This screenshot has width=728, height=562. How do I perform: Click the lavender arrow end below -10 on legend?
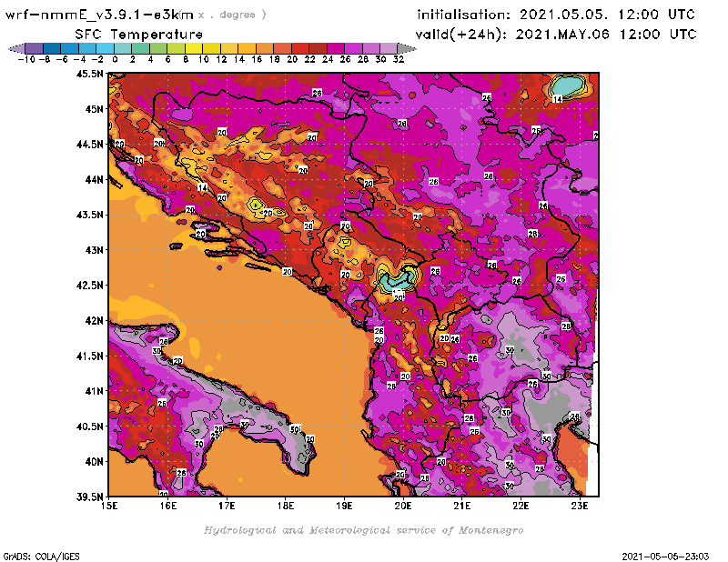click(x=16, y=48)
